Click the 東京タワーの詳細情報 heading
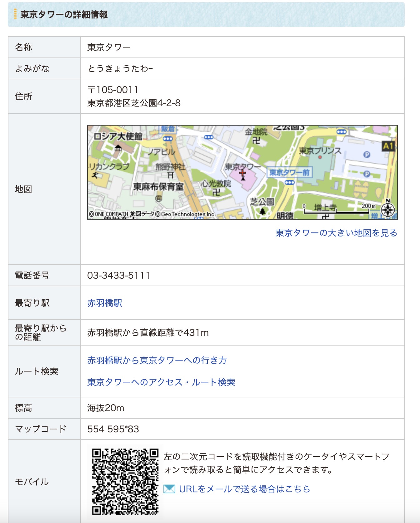Screen dimensions: 420x523 (64, 15)
